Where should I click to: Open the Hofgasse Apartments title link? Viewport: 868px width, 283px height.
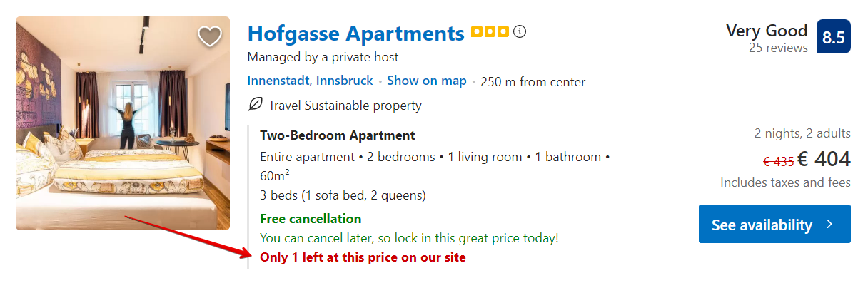click(x=356, y=33)
